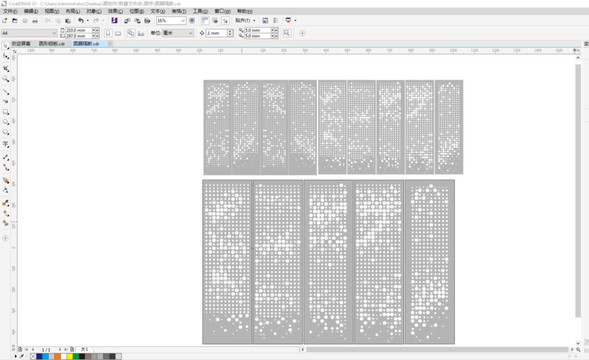Screen dimensions: 589x360
Task: Open the Tools menu
Action: click(200, 11)
